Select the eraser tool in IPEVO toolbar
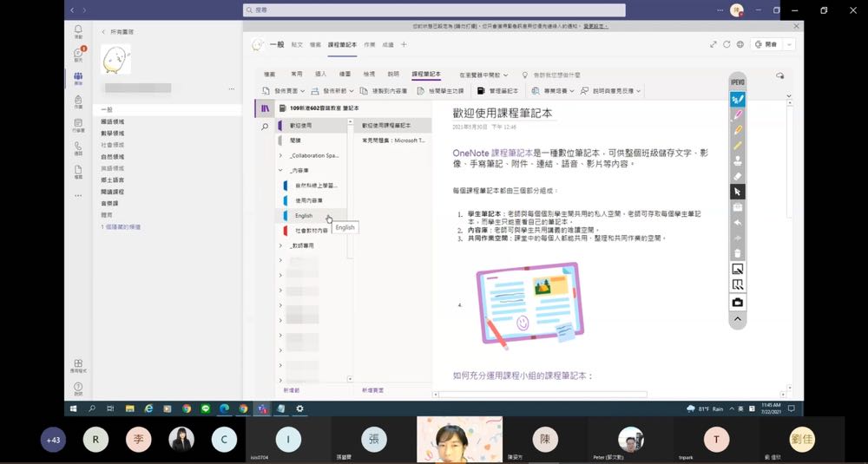Screen dimensions: 868x464 [x=738, y=176]
